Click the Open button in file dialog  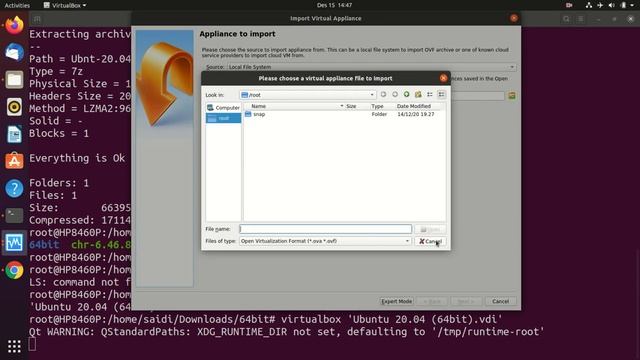click(x=430, y=229)
